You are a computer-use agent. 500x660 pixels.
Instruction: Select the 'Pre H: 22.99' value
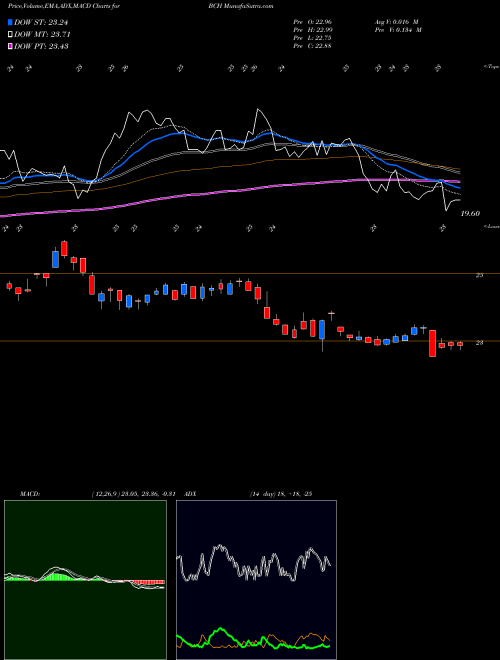[x=312, y=30]
